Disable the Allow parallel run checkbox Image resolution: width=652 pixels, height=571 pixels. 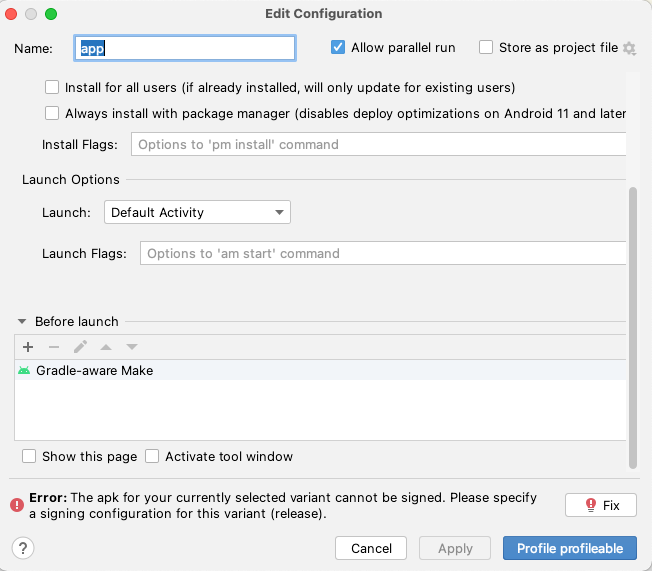click(338, 47)
